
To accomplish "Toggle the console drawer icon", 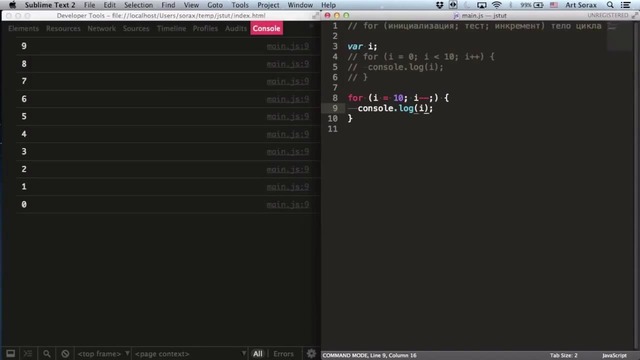I will pos(28,353).
